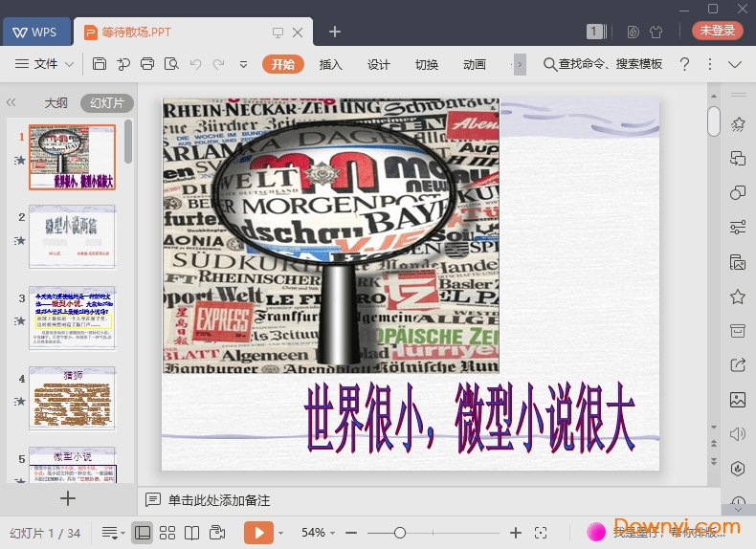Click the 未登录 login button

click(x=717, y=31)
